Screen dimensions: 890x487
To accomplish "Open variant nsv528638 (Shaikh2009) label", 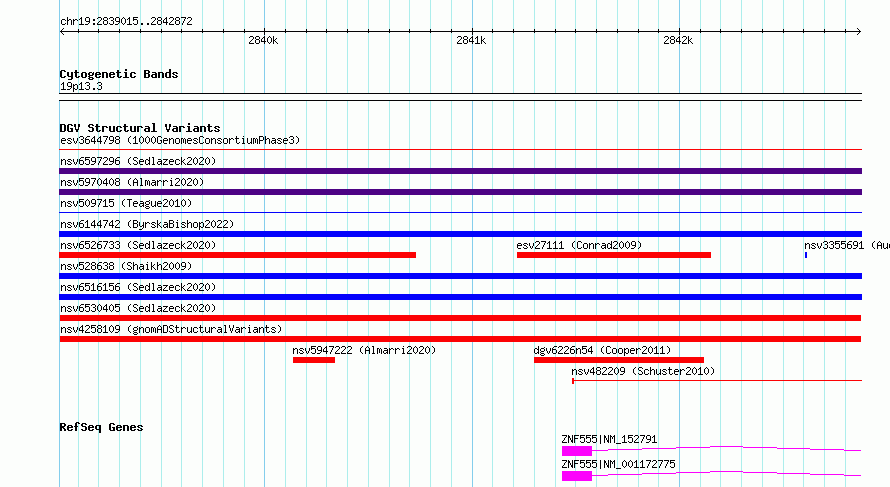I will pyautogui.click(x=126, y=266).
